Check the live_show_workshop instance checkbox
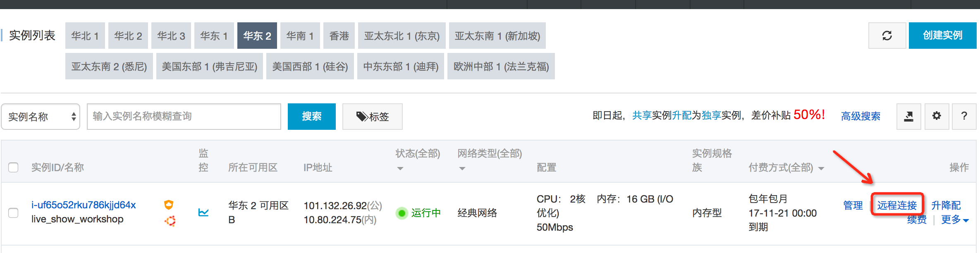 13,212
